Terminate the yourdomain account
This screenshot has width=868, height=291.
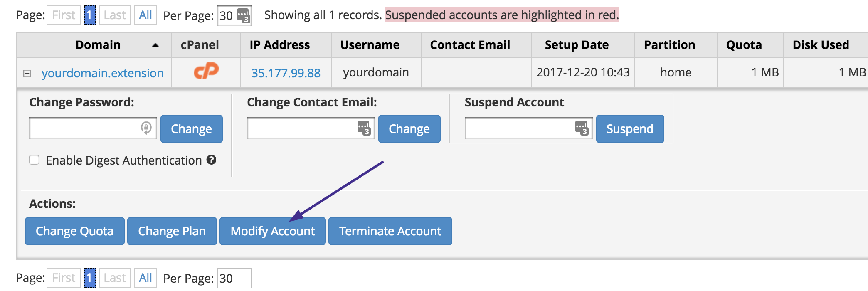[x=390, y=231]
